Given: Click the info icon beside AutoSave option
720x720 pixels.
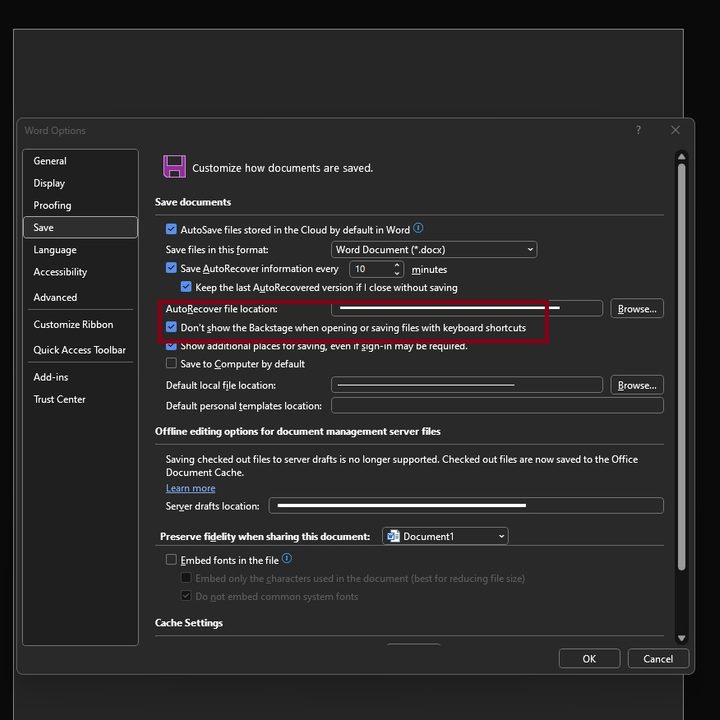Looking at the screenshot, I should (418, 228).
